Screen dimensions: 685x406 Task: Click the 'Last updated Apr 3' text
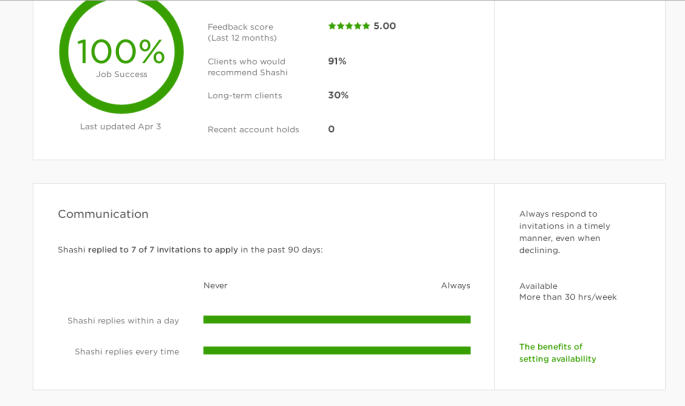point(120,127)
